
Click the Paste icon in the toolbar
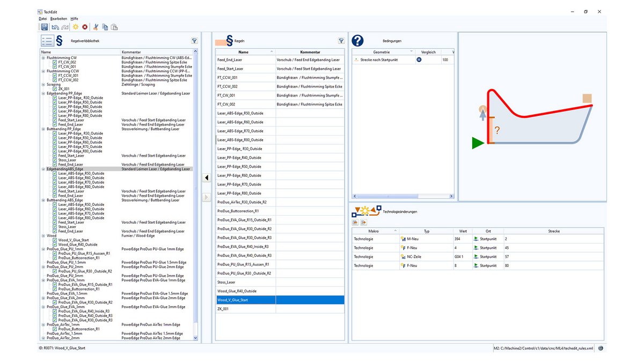pyautogui.click(x=113, y=26)
